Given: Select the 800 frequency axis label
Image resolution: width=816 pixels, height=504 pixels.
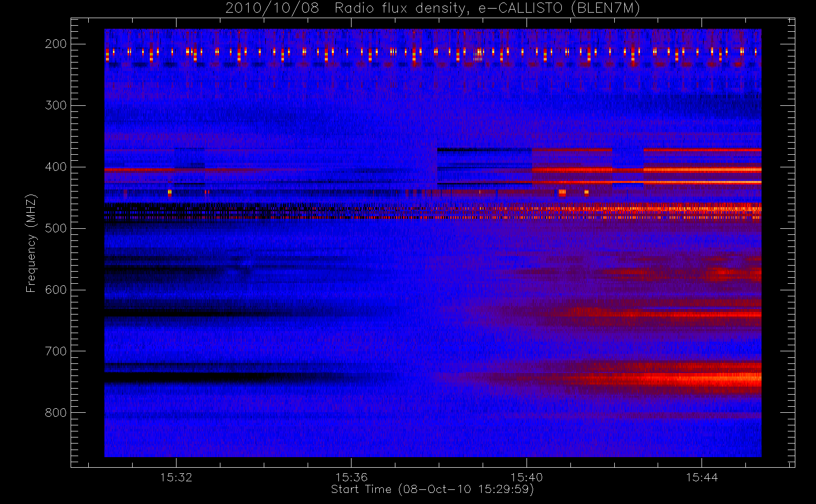Looking at the screenshot, I should pos(56,413).
